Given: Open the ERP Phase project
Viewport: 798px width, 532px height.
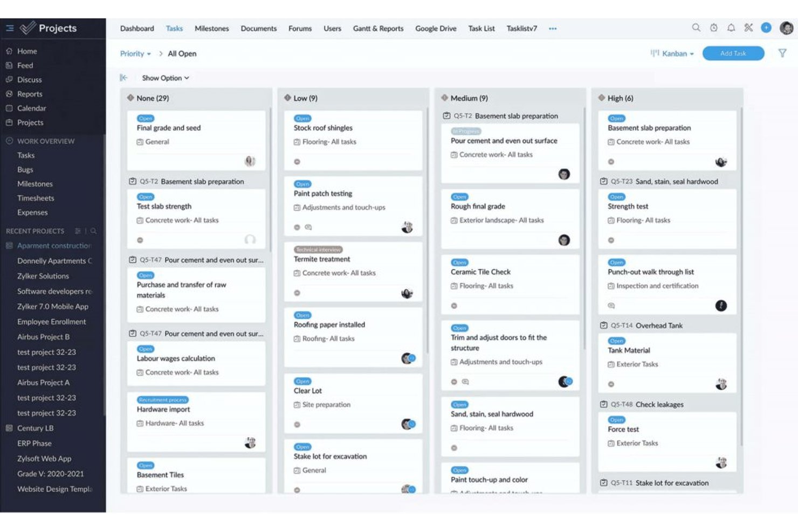Looking at the screenshot, I should [x=35, y=443].
